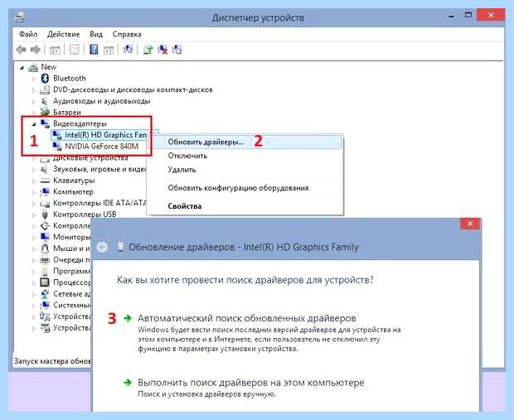Click the Видеоадаптеры display icon
Viewport: 514px width, 420px height.
45,123
